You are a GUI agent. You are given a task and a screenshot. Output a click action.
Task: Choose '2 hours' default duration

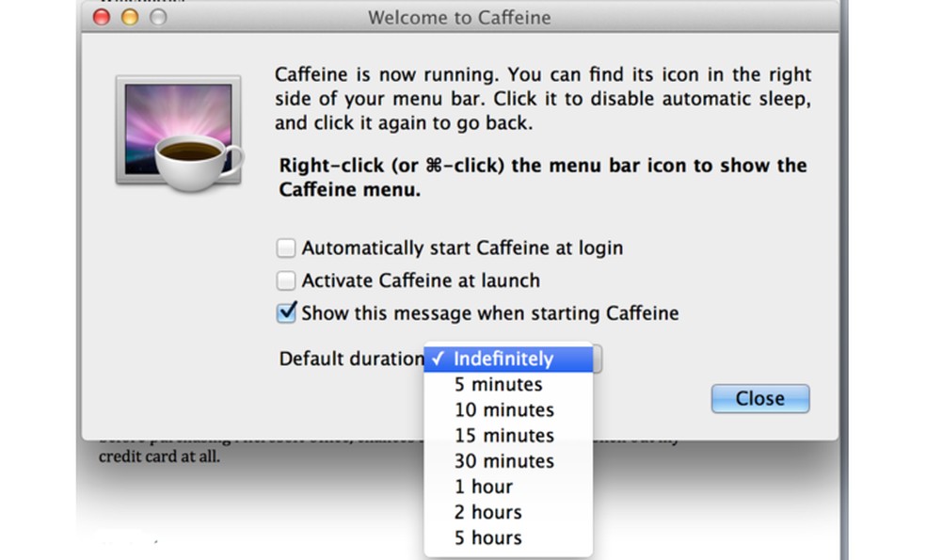click(487, 512)
